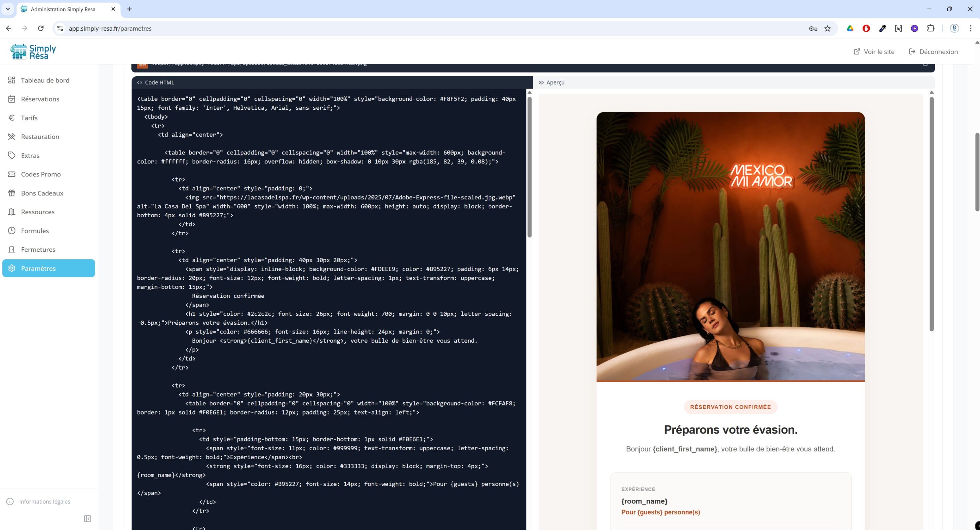Open the Tableau de bord section
Viewport: 980px width, 530px height.
coord(45,80)
